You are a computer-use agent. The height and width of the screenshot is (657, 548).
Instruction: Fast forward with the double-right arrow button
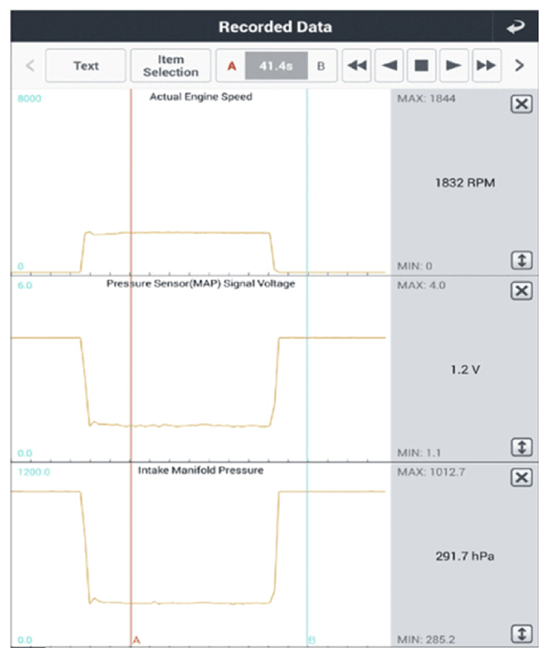click(486, 65)
